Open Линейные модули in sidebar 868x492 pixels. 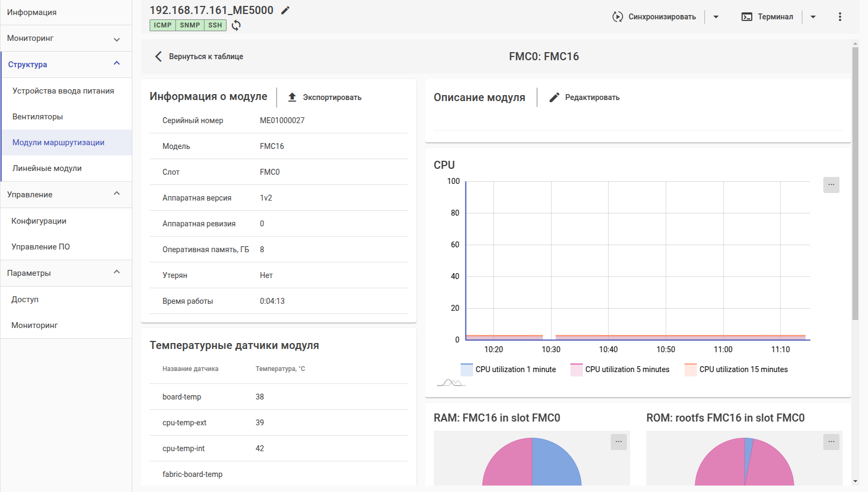47,168
